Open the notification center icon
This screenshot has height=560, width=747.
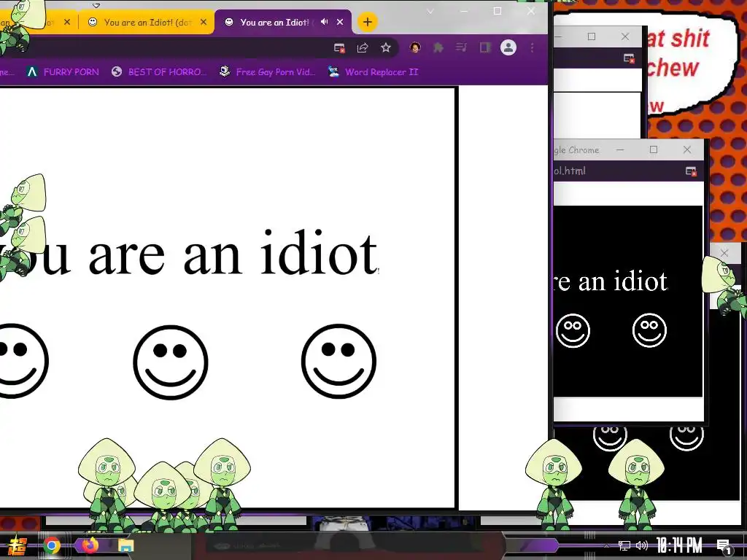[724, 546]
